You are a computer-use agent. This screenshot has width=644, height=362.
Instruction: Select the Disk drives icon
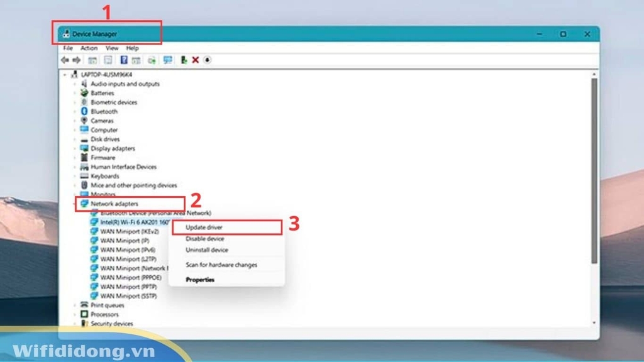(84, 139)
